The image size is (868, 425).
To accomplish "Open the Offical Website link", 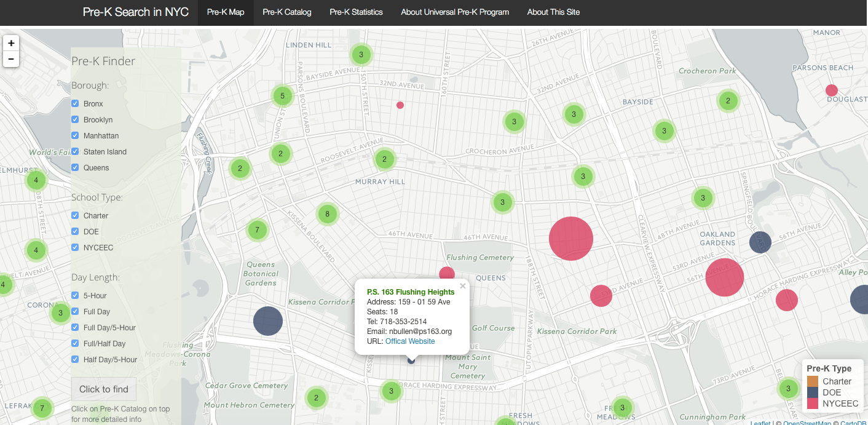I will point(410,341).
